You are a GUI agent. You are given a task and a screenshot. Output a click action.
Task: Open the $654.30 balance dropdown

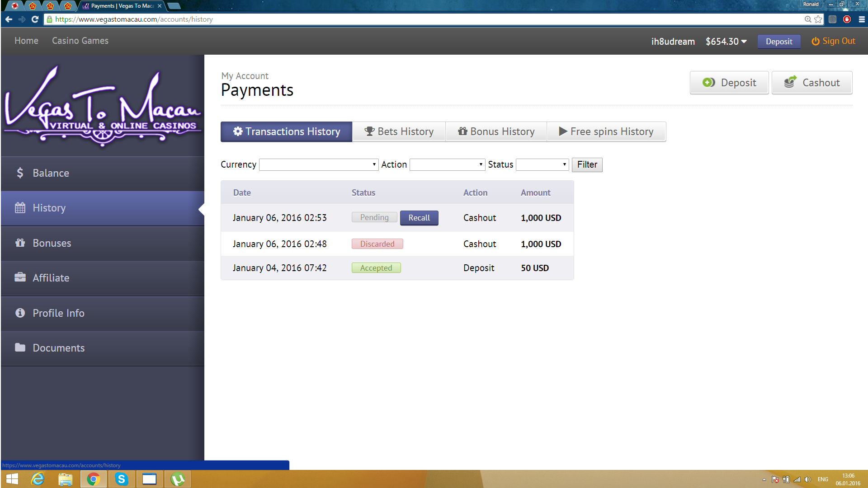(726, 42)
